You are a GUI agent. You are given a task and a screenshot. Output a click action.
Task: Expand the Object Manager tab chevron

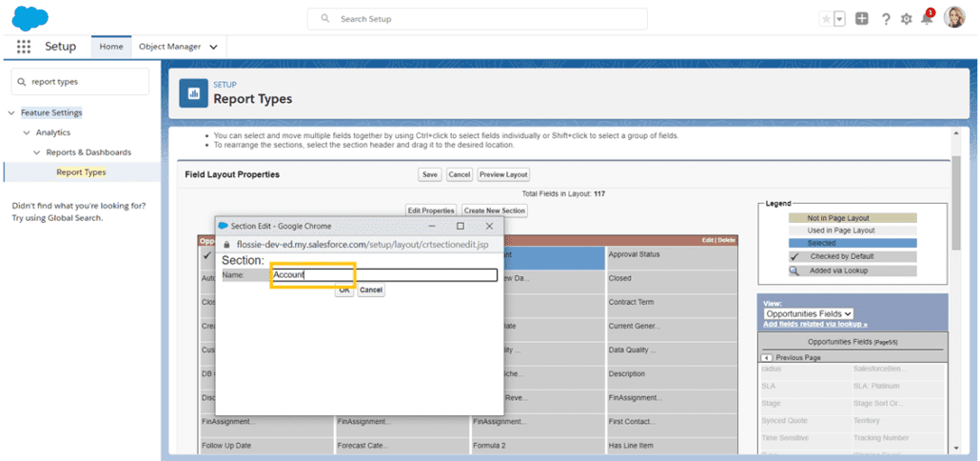213,47
